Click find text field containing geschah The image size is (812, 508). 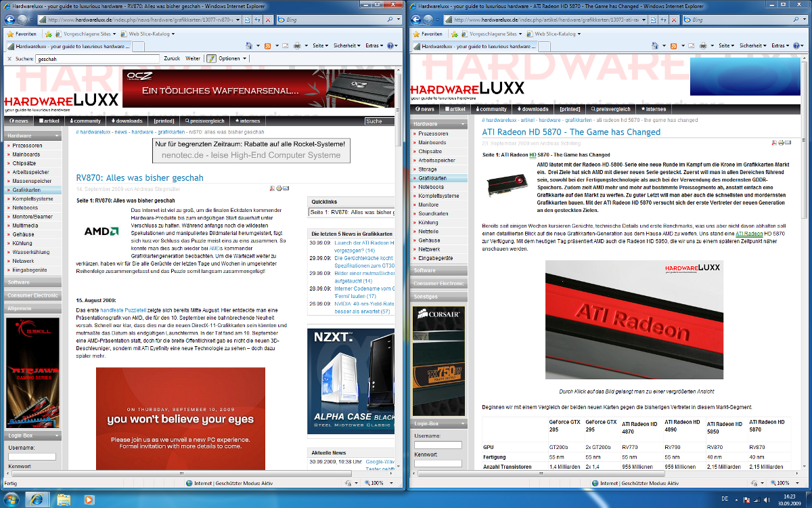(x=97, y=59)
